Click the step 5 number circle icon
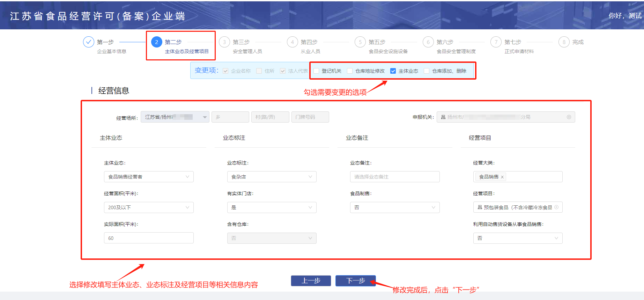 coord(360,42)
